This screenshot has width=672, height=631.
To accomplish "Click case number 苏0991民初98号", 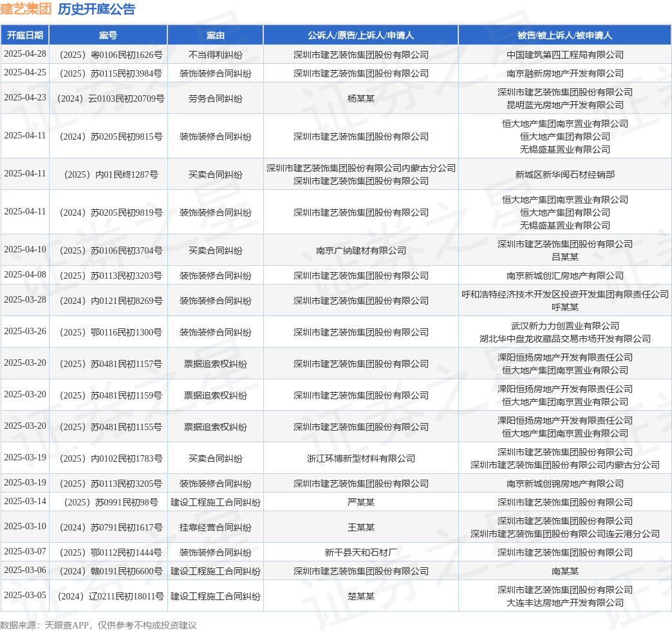I will (111, 502).
